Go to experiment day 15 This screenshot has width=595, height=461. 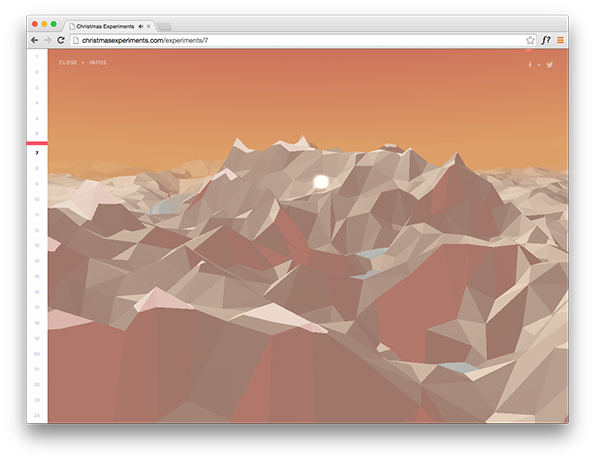[x=37, y=277]
